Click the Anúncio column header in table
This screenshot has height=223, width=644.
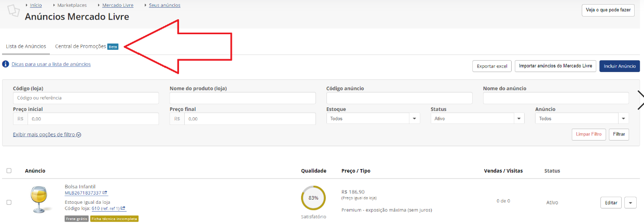pos(35,171)
